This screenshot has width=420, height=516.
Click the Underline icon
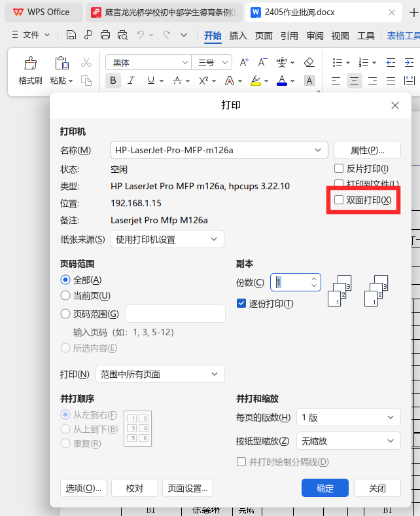151,81
